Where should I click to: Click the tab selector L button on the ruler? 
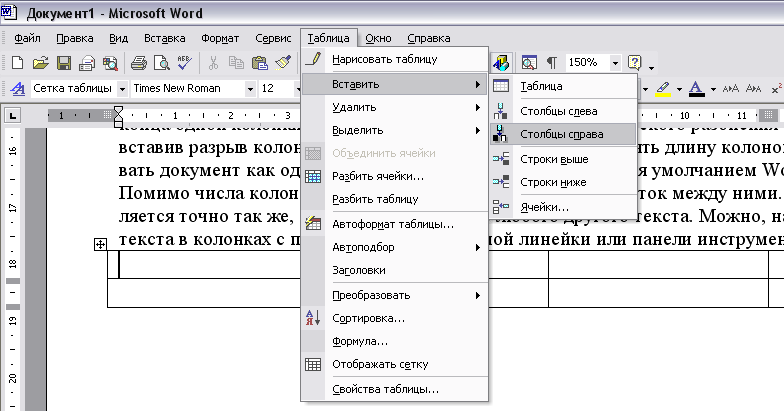(12, 116)
